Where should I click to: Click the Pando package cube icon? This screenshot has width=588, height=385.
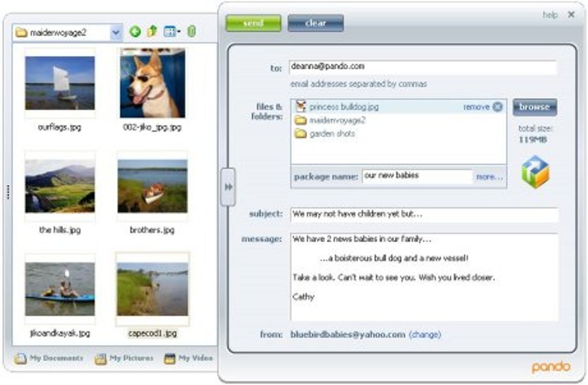pyautogui.click(x=535, y=172)
